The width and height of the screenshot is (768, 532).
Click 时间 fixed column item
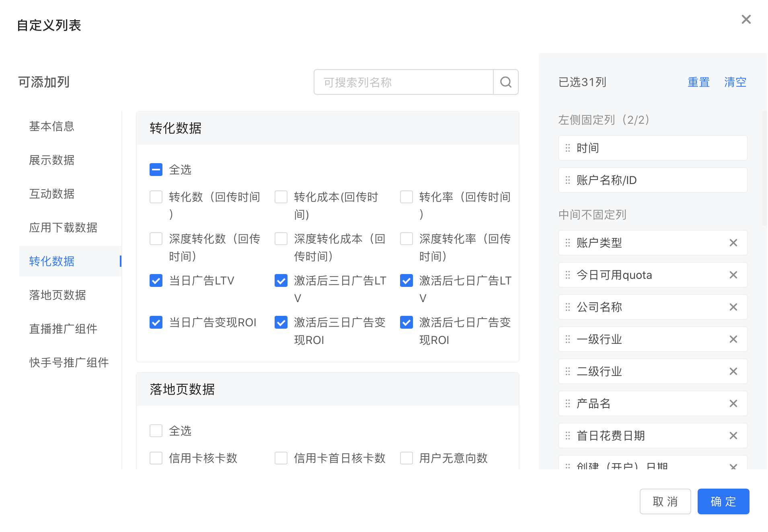tap(653, 148)
